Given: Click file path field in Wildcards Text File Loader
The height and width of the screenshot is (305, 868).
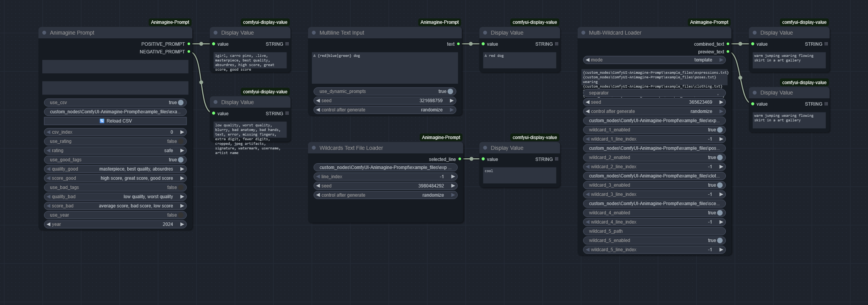Looking at the screenshot, I should click(386, 167).
